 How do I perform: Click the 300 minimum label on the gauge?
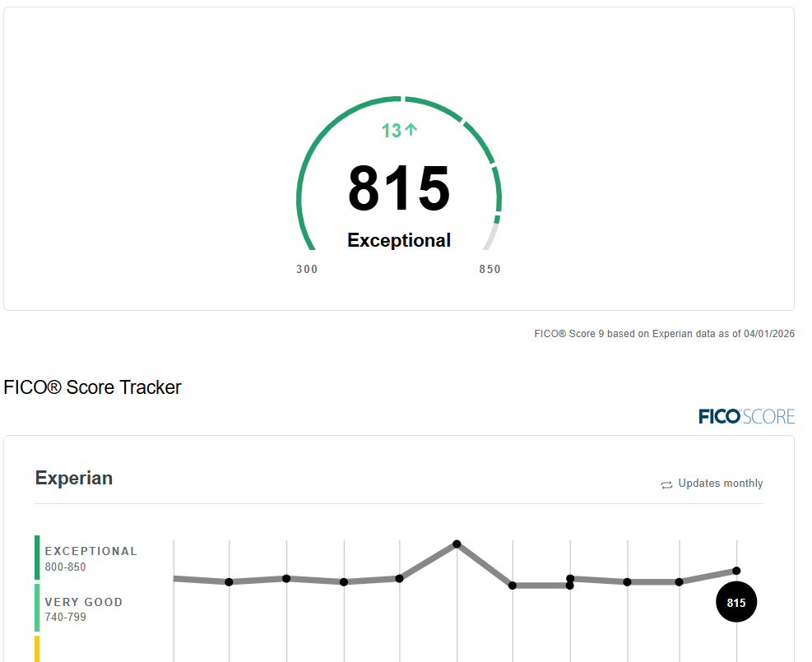[307, 269]
